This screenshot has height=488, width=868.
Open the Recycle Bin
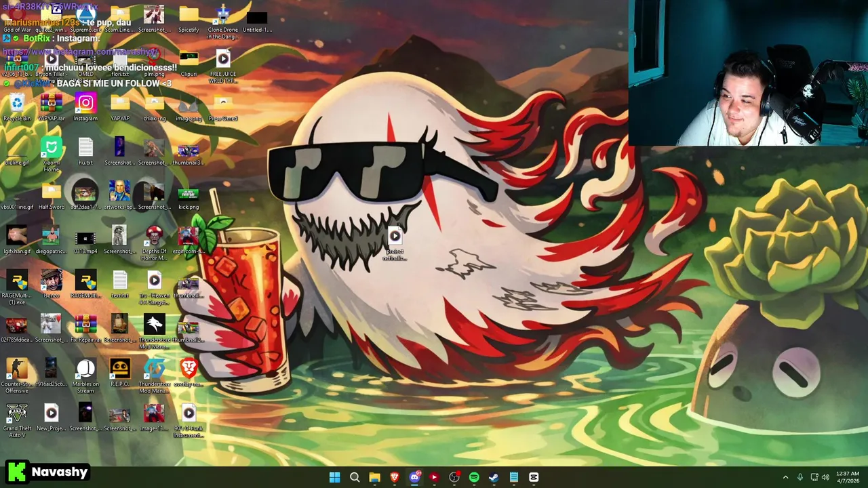coord(17,107)
